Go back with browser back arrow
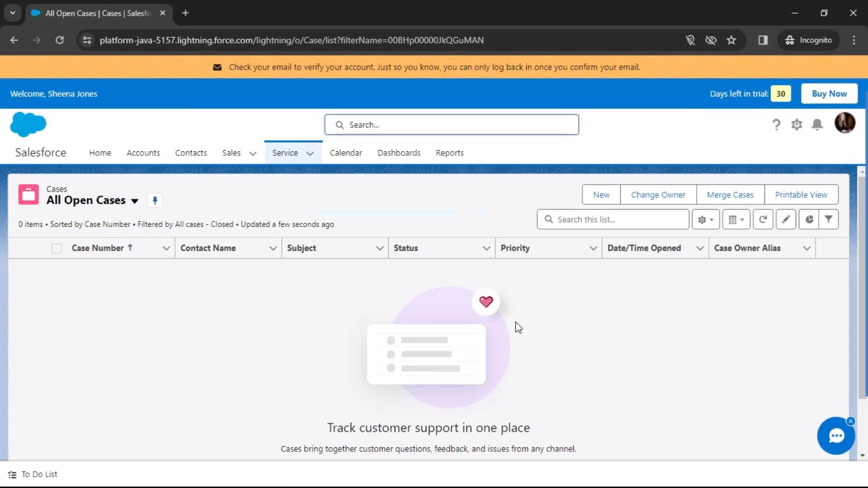 pyautogui.click(x=14, y=40)
